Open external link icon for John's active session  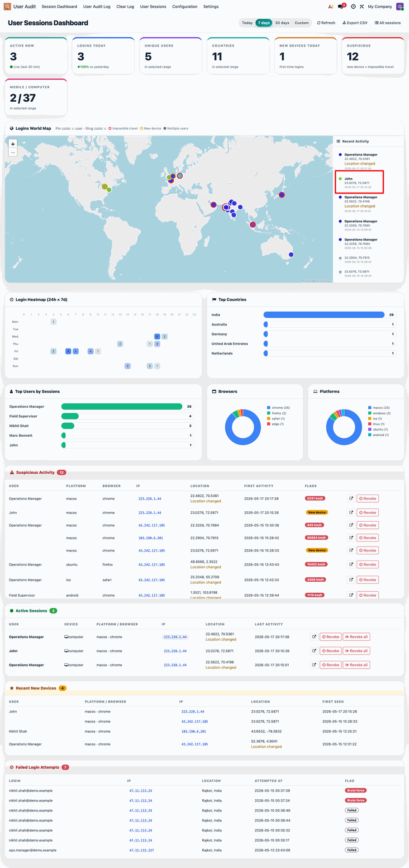pyautogui.click(x=314, y=651)
